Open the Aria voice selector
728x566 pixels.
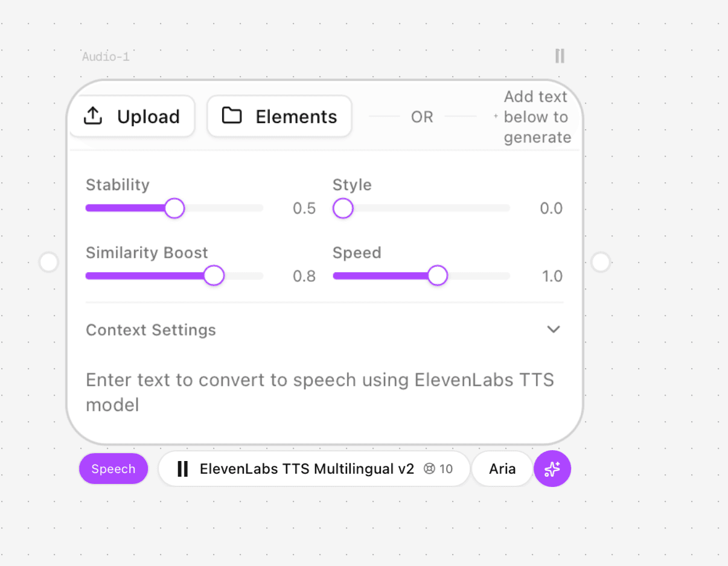pyautogui.click(x=502, y=469)
